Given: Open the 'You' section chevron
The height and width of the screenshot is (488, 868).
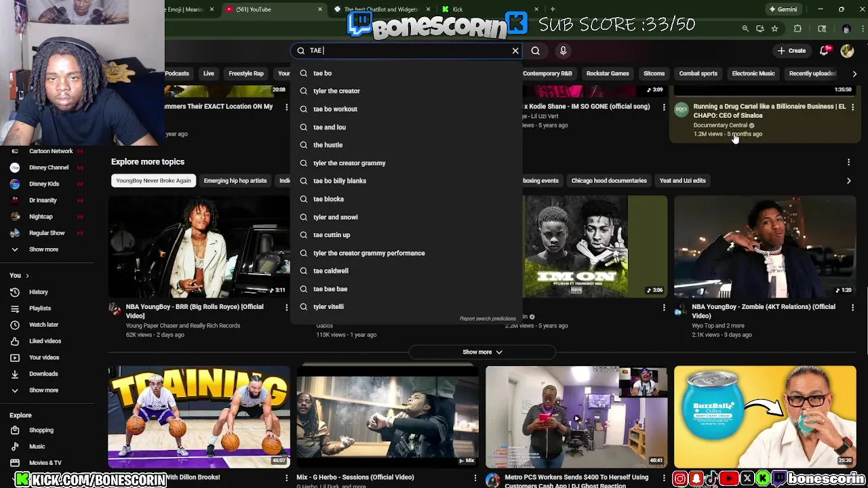Looking at the screenshot, I should [x=28, y=276].
